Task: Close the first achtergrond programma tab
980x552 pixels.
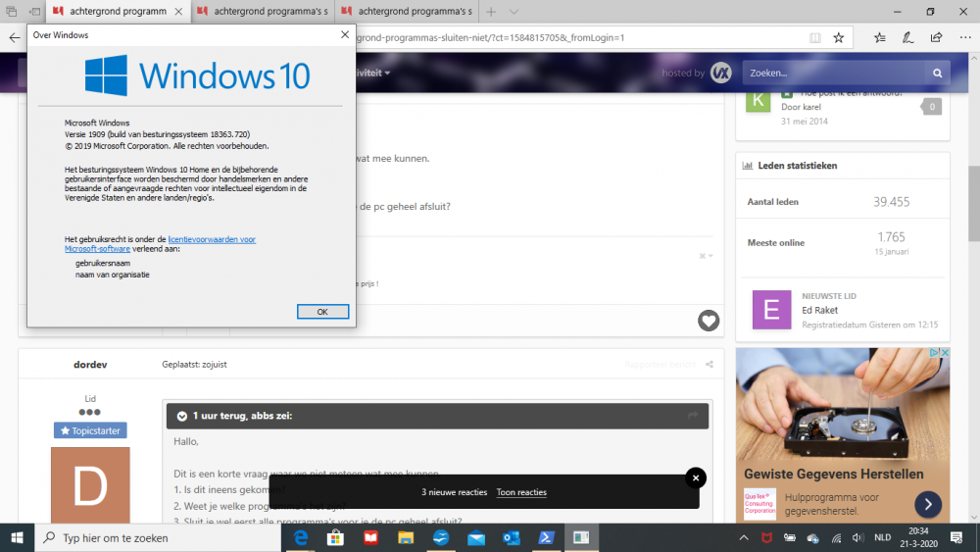Action: 178,11
